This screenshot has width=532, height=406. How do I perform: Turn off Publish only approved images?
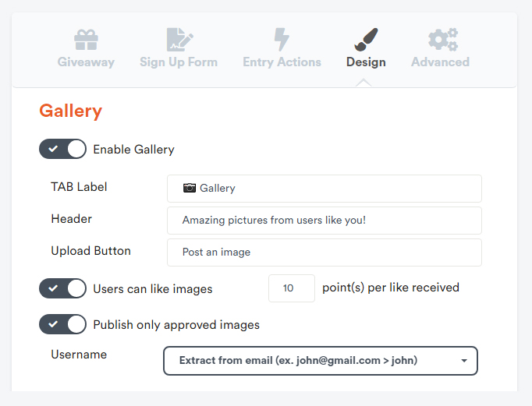pyautogui.click(x=62, y=324)
